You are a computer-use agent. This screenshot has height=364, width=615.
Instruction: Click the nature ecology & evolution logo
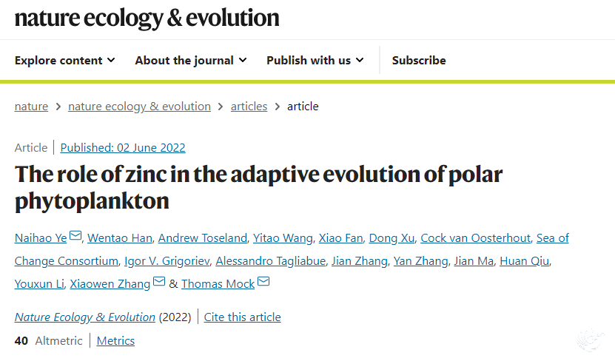tap(147, 18)
